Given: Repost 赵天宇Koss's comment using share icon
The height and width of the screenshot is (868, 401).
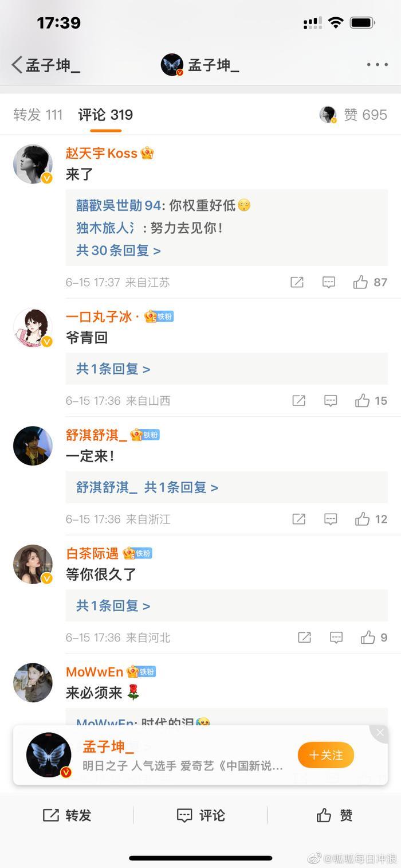Looking at the screenshot, I should pyautogui.click(x=297, y=282).
